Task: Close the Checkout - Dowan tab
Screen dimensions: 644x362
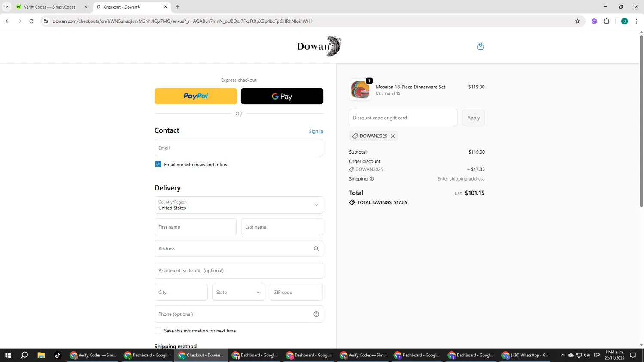Action: click(x=166, y=7)
